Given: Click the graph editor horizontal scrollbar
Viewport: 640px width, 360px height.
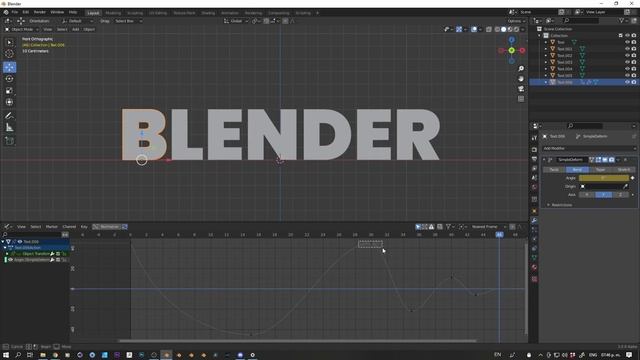Looking at the screenshot, I should point(297,341).
